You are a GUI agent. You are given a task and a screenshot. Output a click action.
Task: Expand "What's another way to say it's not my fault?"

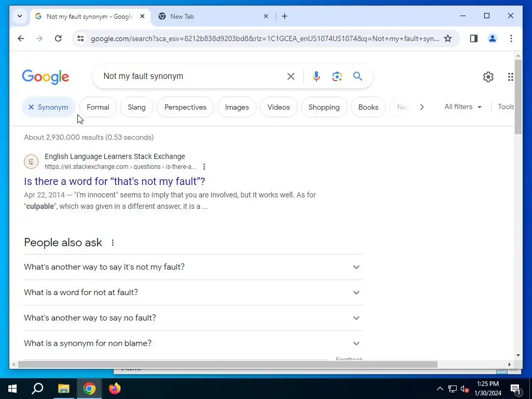(x=193, y=267)
